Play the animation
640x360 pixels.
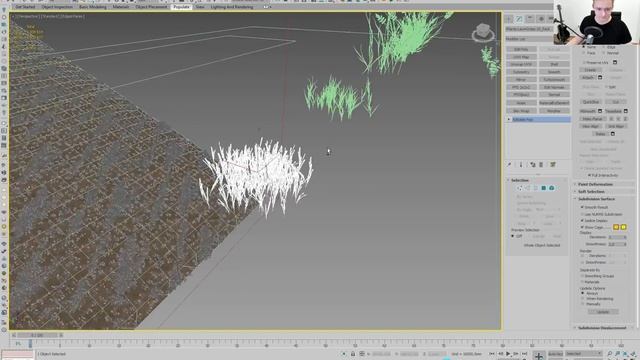(508, 354)
